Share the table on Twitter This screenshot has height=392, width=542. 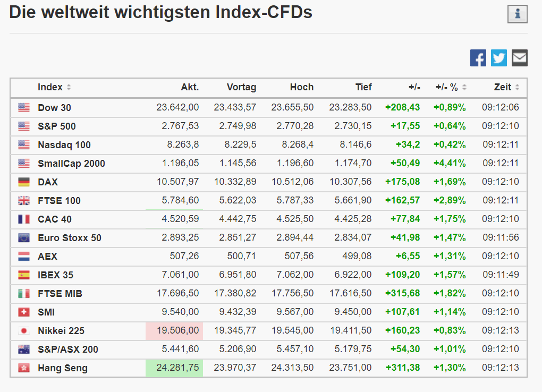pyautogui.click(x=499, y=58)
